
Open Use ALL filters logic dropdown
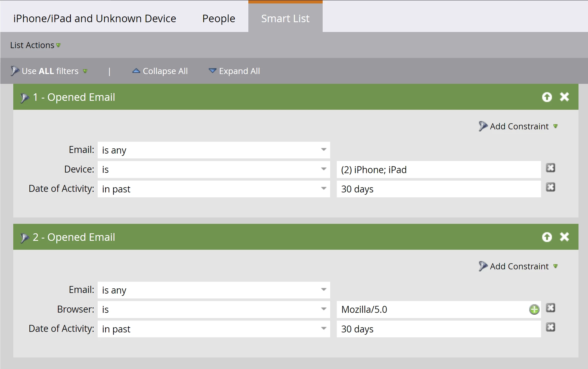[50, 71]
